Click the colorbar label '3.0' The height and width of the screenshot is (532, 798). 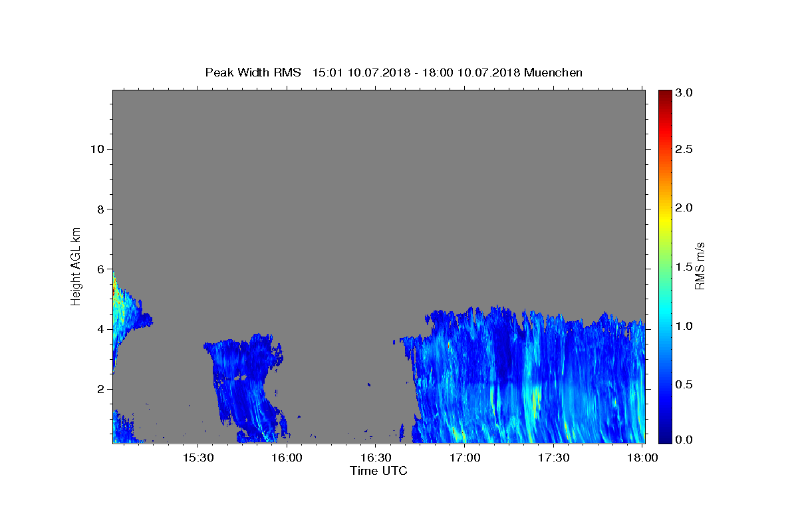coord(683,93)
